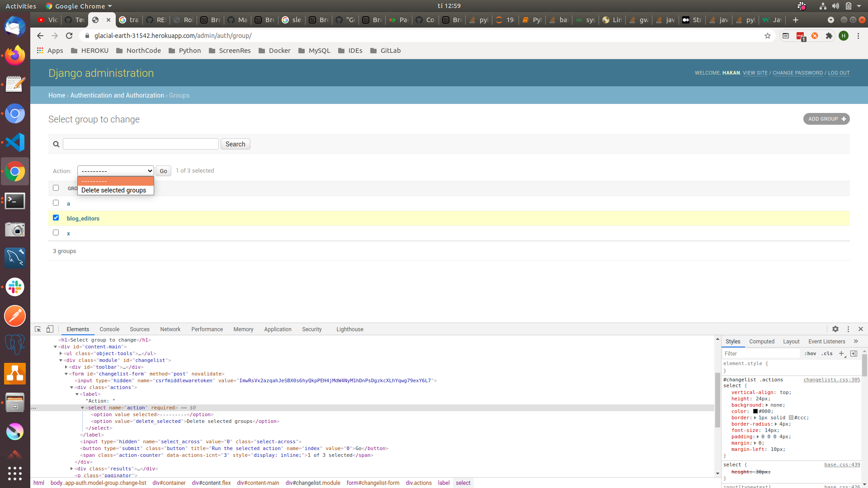
Task: Open Chrome extensions puzzle icon
Action: pyautogui.click(x=829, y=36)
